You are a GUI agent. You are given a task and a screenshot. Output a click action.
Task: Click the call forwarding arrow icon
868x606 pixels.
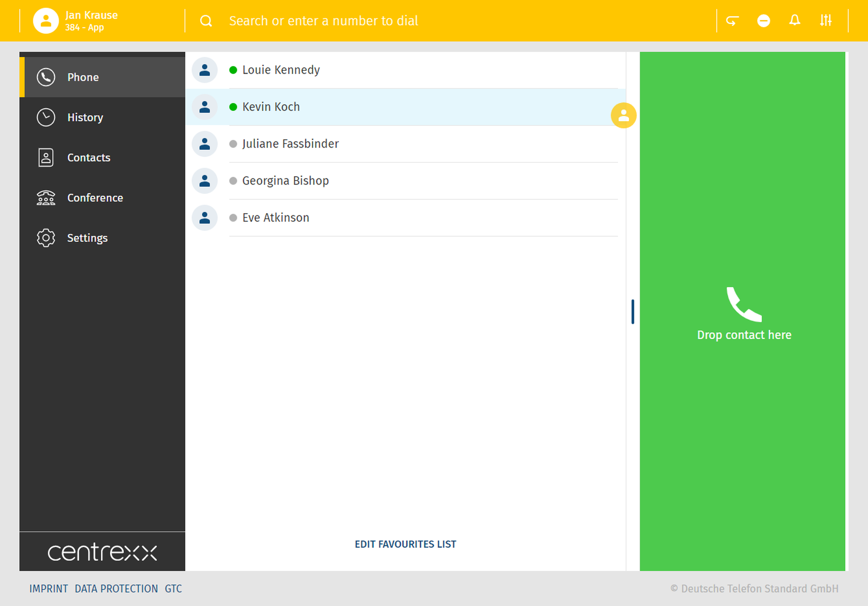click(x=733, y=20)
